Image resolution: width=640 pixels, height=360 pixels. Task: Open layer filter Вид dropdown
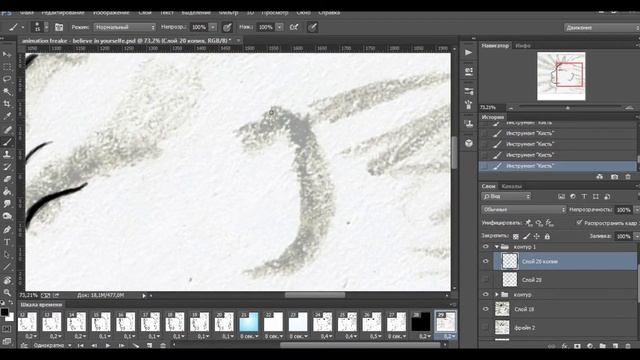[506, 197]
